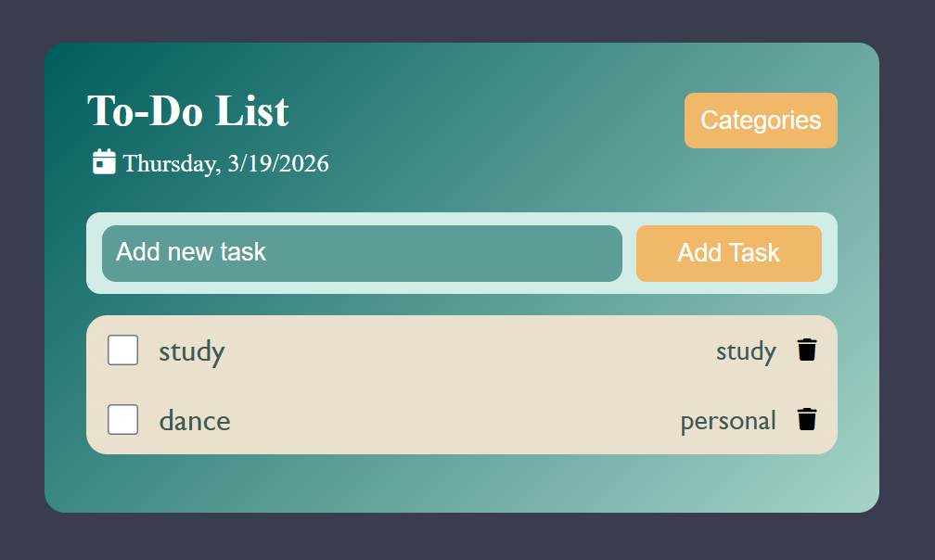Click empty space in the study row
This screenshot has height=560, width=935.
coord(464,351)
